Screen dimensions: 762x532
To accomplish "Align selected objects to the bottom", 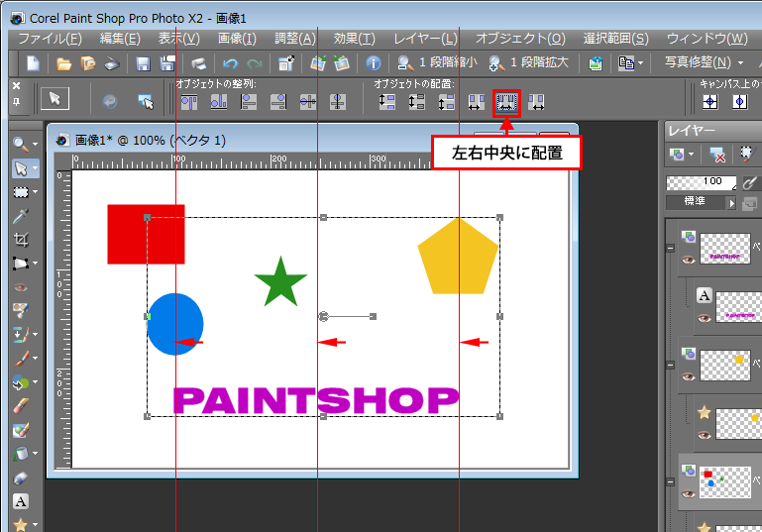I will pyautogui.click(x=219, y=102).
